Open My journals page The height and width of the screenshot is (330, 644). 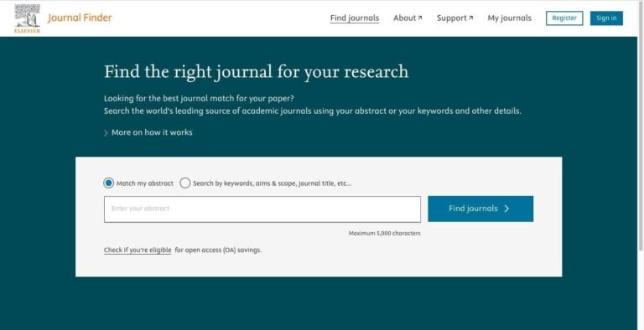pyautogui.click(x=509, y=18)
